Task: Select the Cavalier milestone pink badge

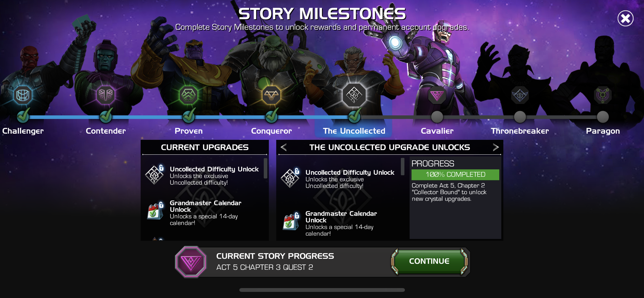Action: (x=437, y=95)
